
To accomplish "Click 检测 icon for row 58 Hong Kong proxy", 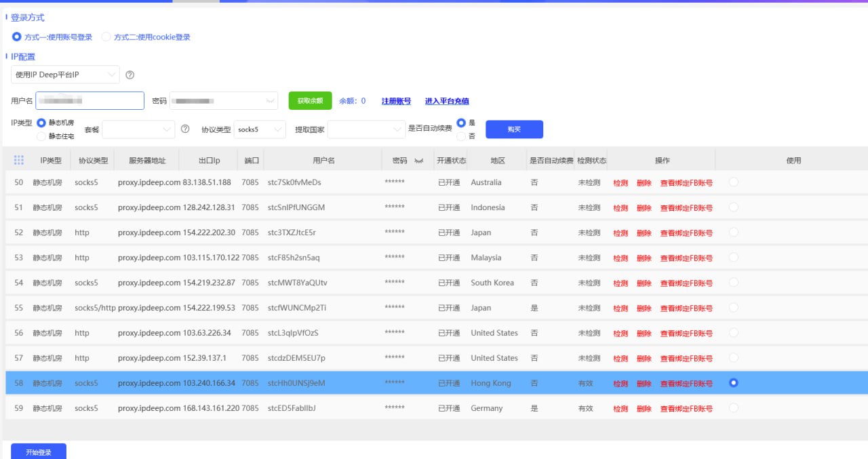I will click(x=620, y=382).
